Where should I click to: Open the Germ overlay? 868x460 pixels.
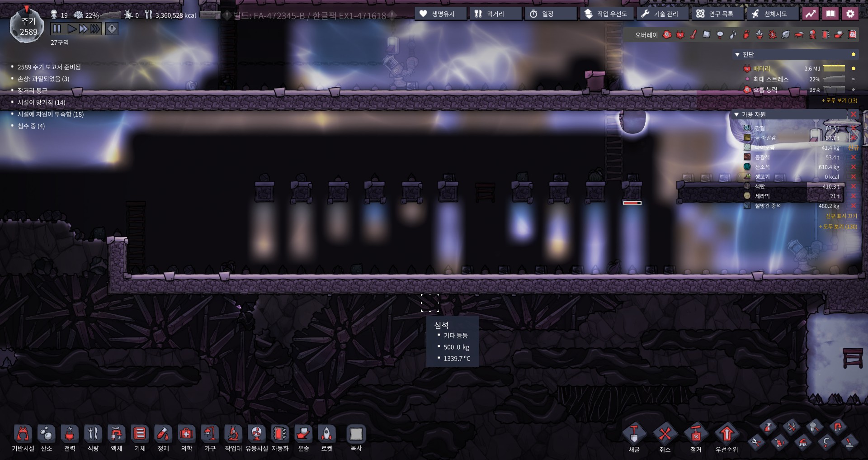pyautogui.click(x=773, y=35)
